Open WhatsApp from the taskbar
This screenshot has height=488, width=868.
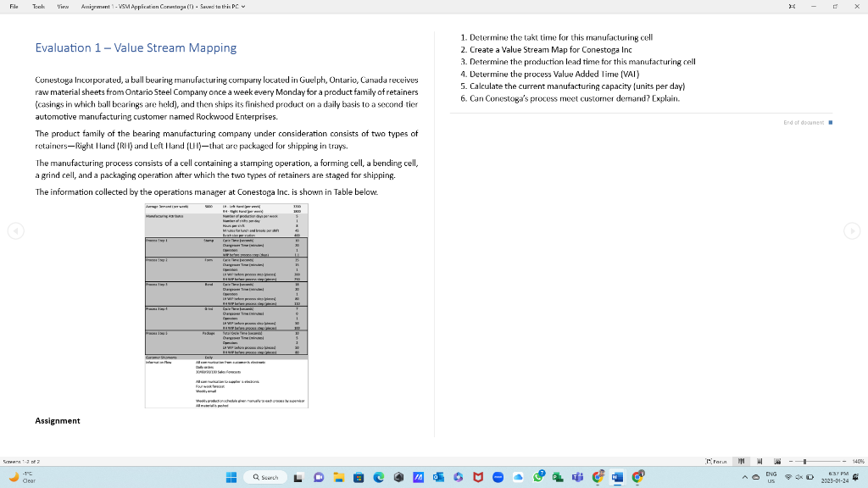(537, 478)
